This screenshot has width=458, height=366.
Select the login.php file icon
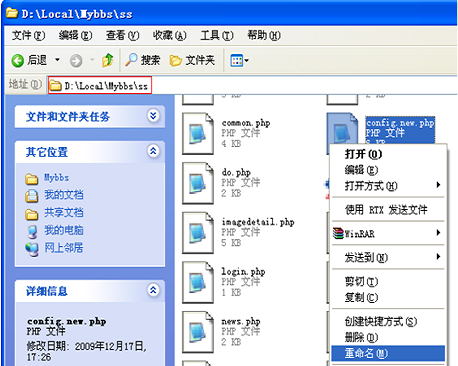(198, 282)
